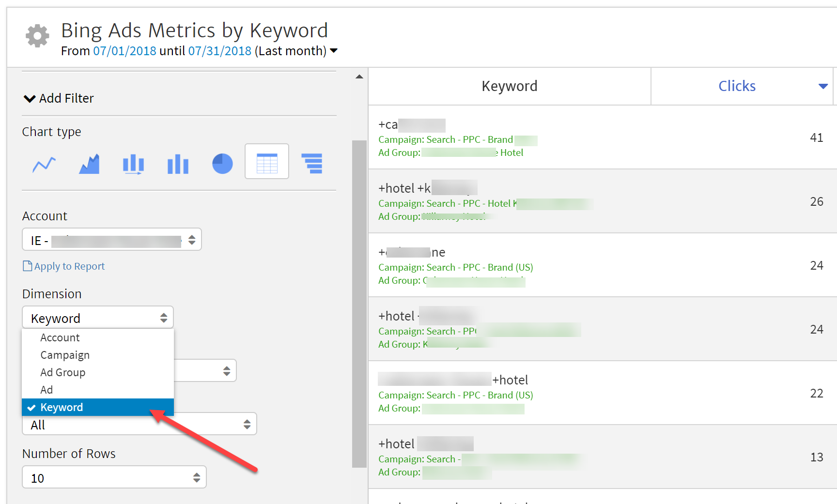Open the Number of Rows dropdown

[114, 477]
